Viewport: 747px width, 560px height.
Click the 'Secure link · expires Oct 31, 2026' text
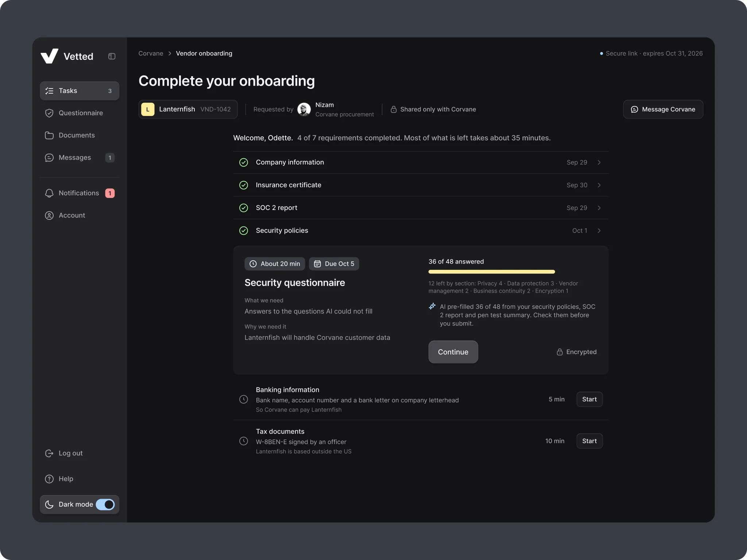pyautogui.click(x=654, y=54)
